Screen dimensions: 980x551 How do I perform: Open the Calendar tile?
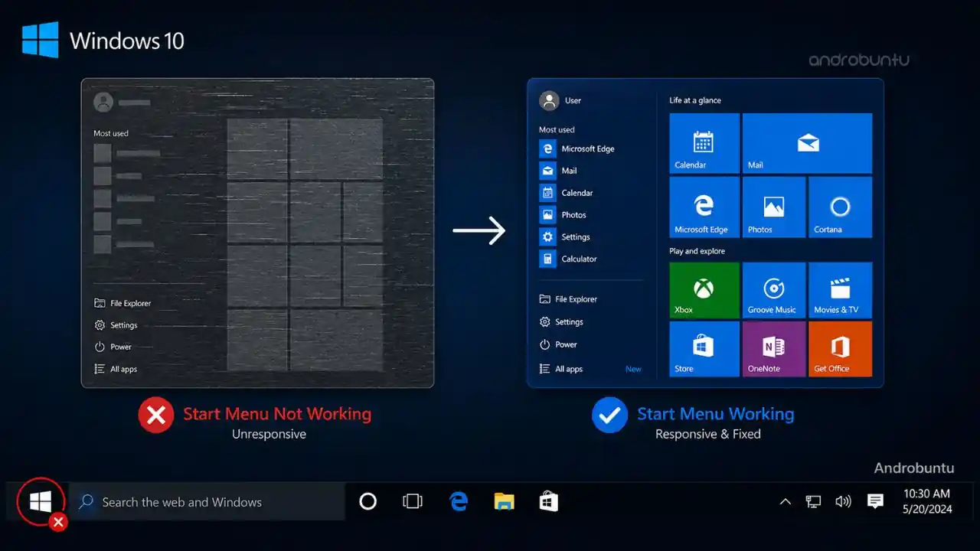pos(704,143)
